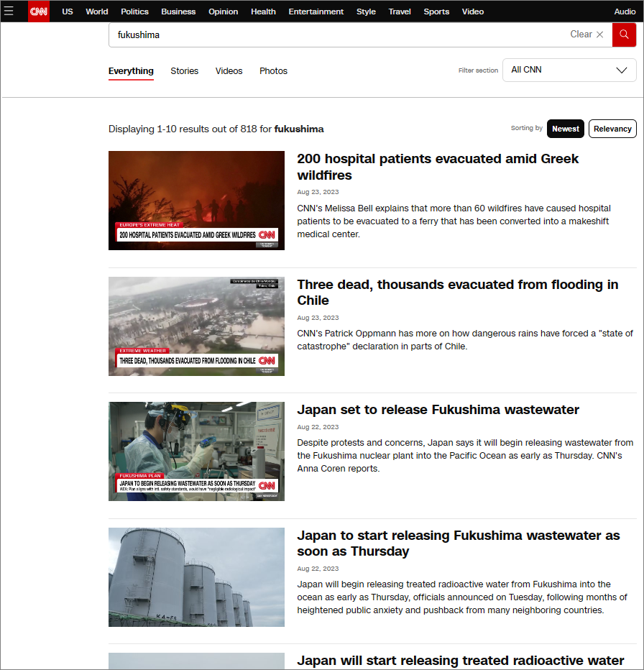Open 'Three dead, thousands evacuated from flooding in Chile'
The height and width of the screenshot is (670, 644).
click(458, 293)
